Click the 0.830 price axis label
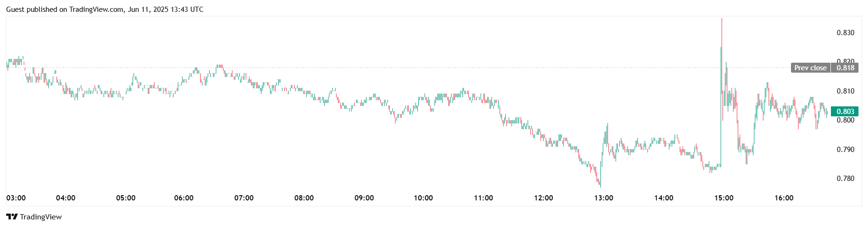This screenshot has width=868, height=227. click(845, 33)
